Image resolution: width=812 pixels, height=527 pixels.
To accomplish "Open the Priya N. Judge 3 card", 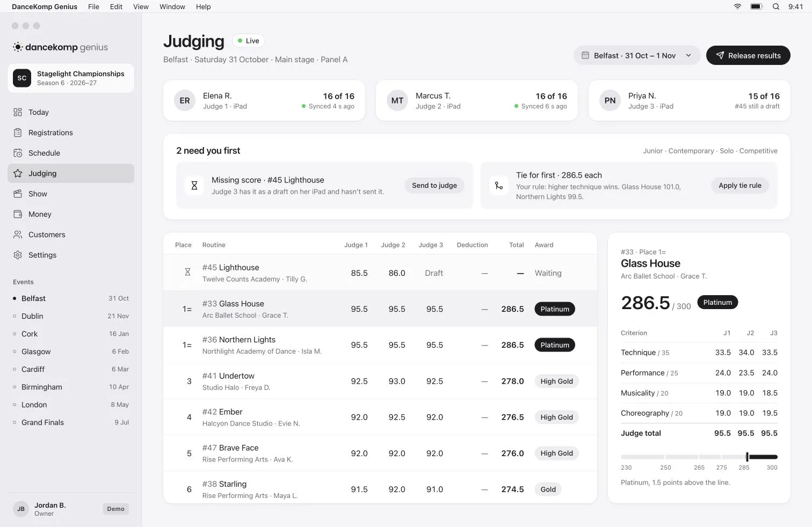I will pyautogui.click(x=690, y=100).
